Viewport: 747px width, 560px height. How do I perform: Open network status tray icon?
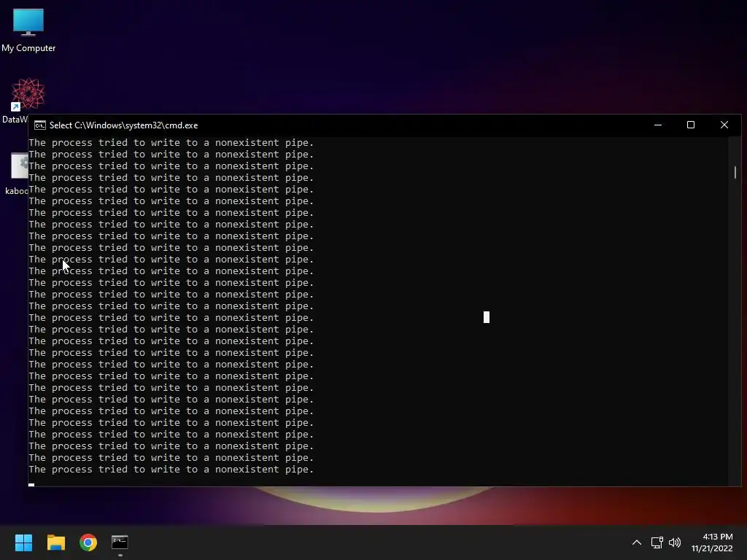click(x=657, y=542)
